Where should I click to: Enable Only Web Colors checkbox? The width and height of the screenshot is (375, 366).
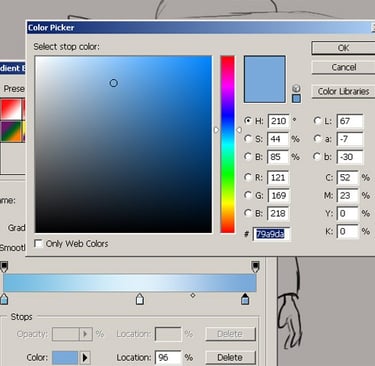click(x=39, y=244)
